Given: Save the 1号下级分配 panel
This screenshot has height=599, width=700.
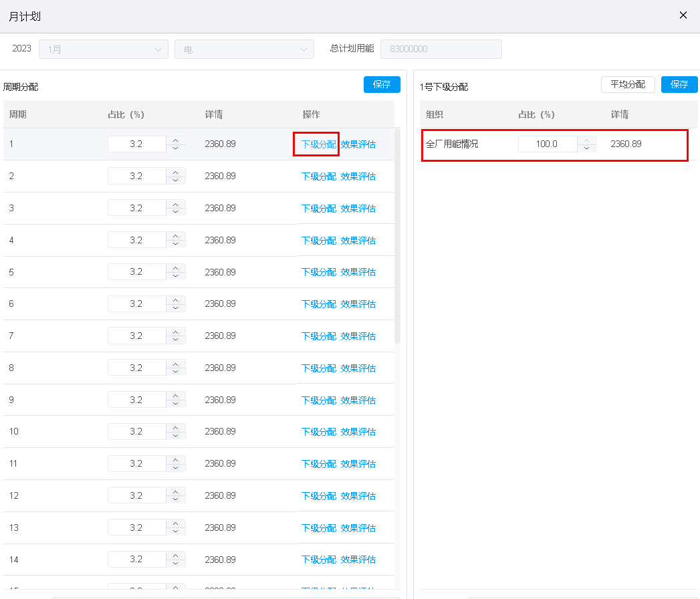Looking at the screenshot, I should point(679,84).
